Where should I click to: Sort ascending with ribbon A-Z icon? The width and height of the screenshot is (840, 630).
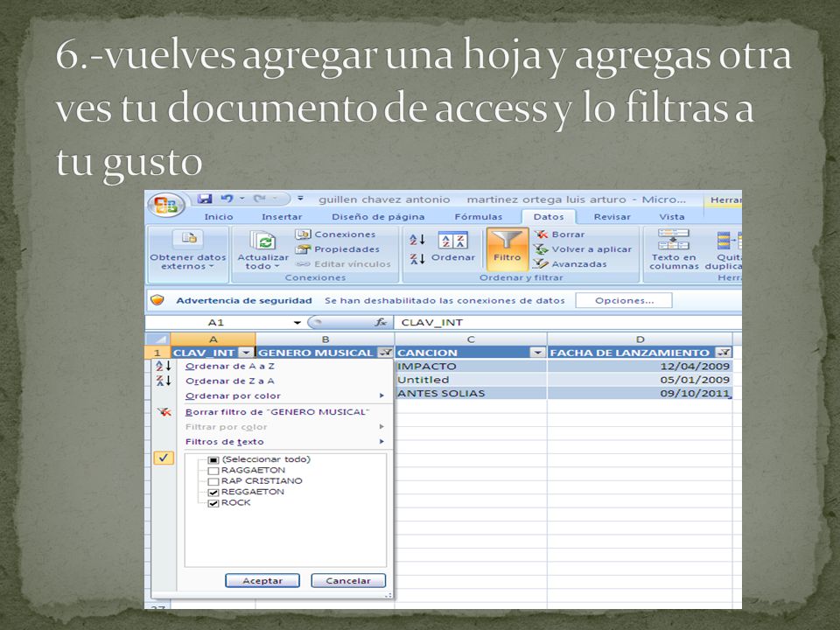click(x=417, y=240)
